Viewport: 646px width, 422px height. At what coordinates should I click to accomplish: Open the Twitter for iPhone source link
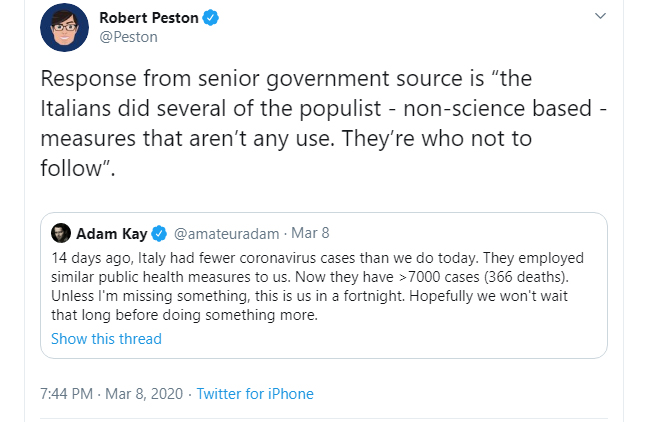coord(255,394)
